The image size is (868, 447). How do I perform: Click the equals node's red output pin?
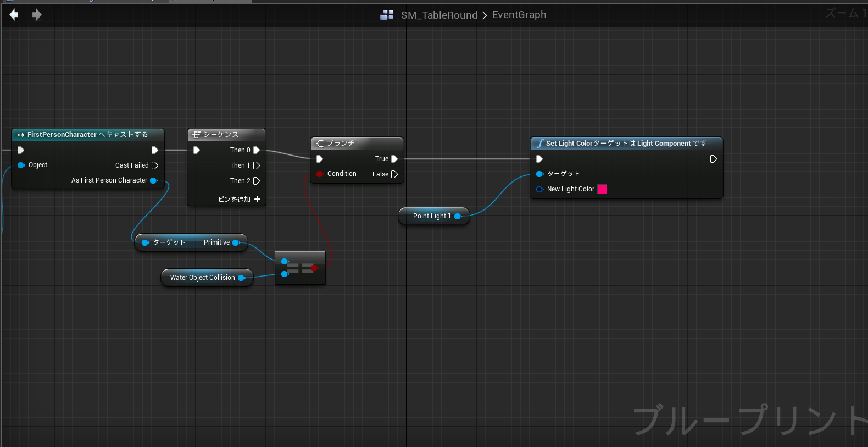coord(314,268)
